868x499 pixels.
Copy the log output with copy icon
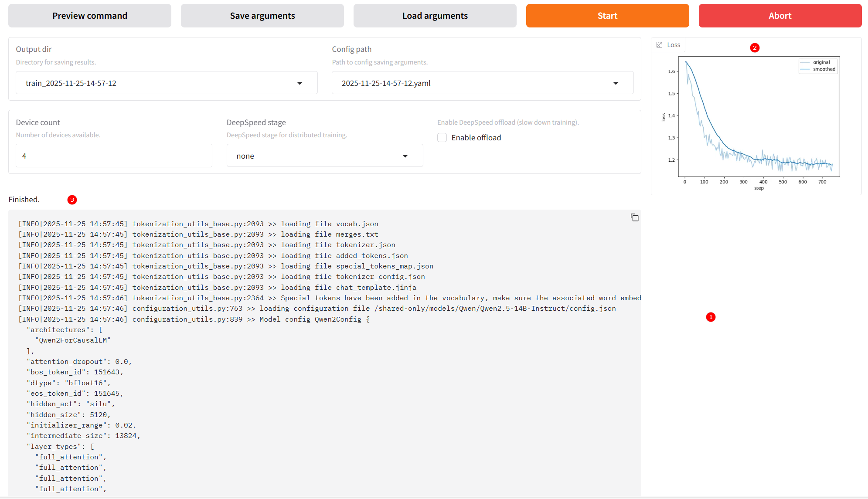[x=634, y=217]
